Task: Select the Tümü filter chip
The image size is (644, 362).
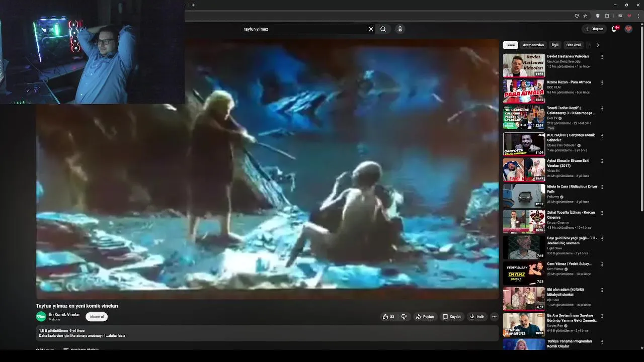Action: pos(510,45)
